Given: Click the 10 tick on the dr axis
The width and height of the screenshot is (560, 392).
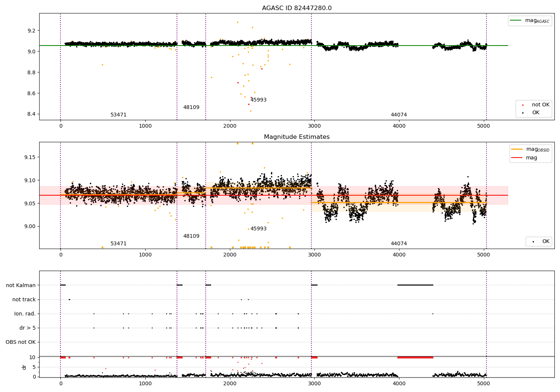Looking at the screenshot, I should (32, 357).
